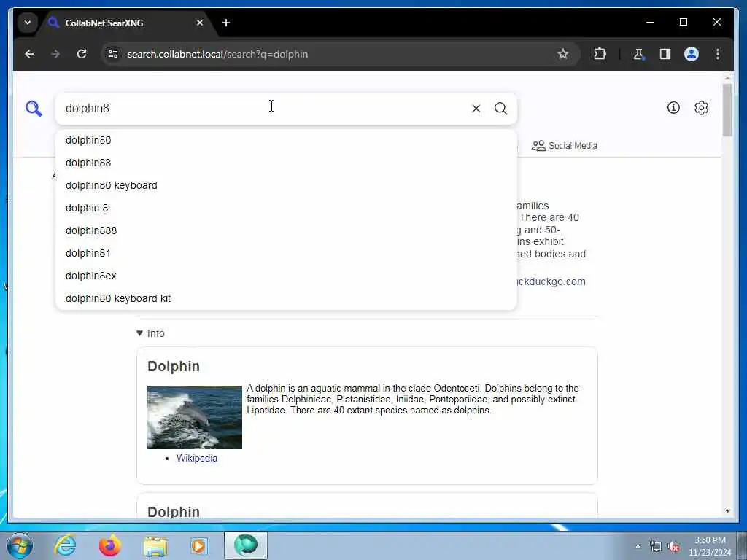Select the dolphin8ex suggestion
The height and width of the screenshot is (560, 747).
[x=286, y=276]
